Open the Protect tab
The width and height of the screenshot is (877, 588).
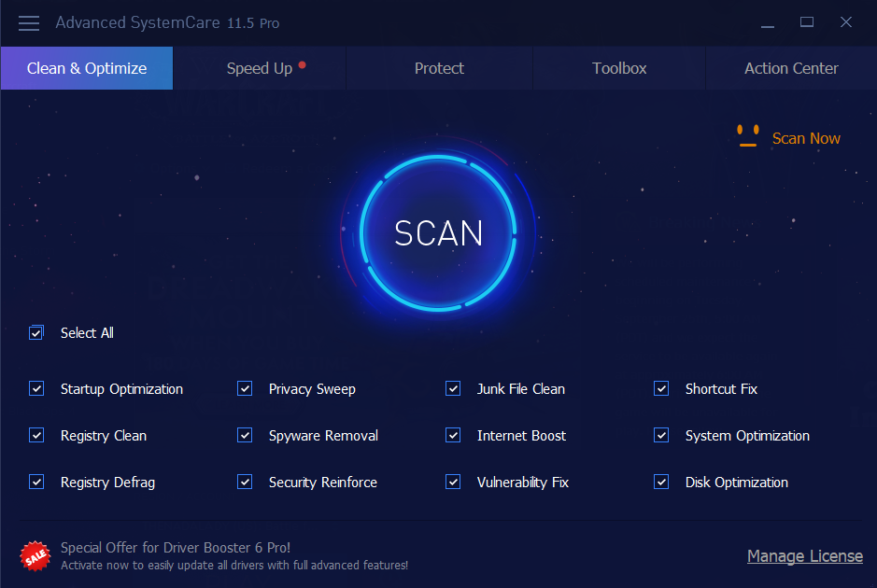click(439, 68)
